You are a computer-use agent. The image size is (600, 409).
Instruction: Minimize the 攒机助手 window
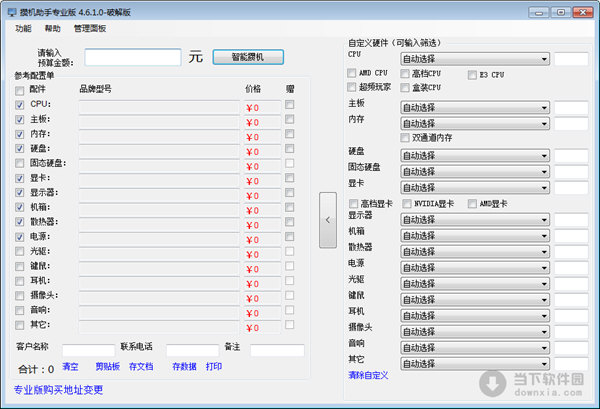[x=539, y=13]
